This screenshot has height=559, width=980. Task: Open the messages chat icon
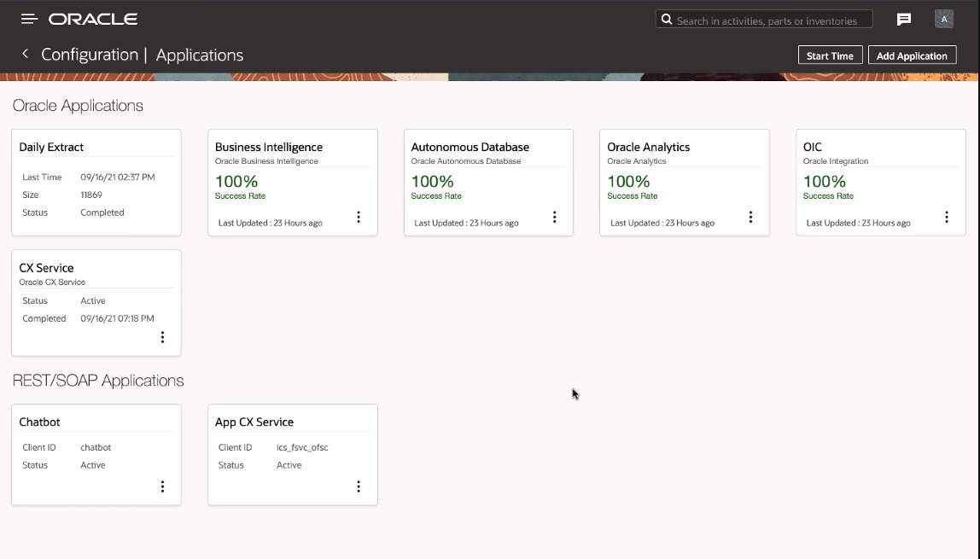coord(904,20)
